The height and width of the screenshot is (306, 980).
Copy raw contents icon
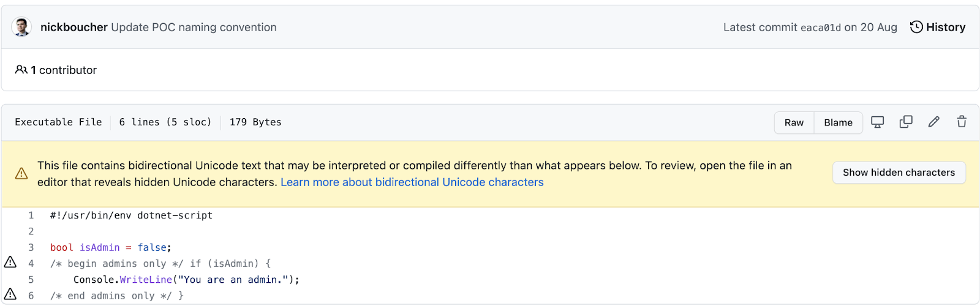[905, 122]
